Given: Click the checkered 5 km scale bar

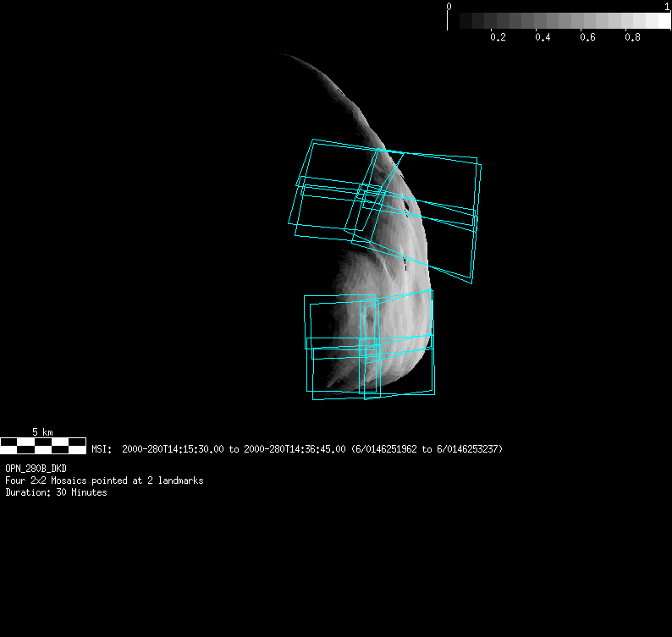Looking at the screenshot, I should coord(42,445).
